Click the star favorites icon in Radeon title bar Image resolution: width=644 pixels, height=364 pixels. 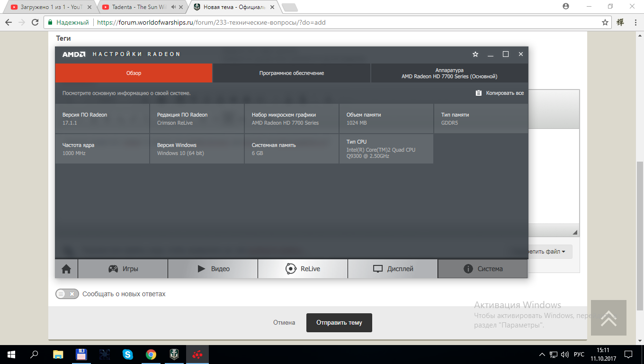click(x=475, y=55)
